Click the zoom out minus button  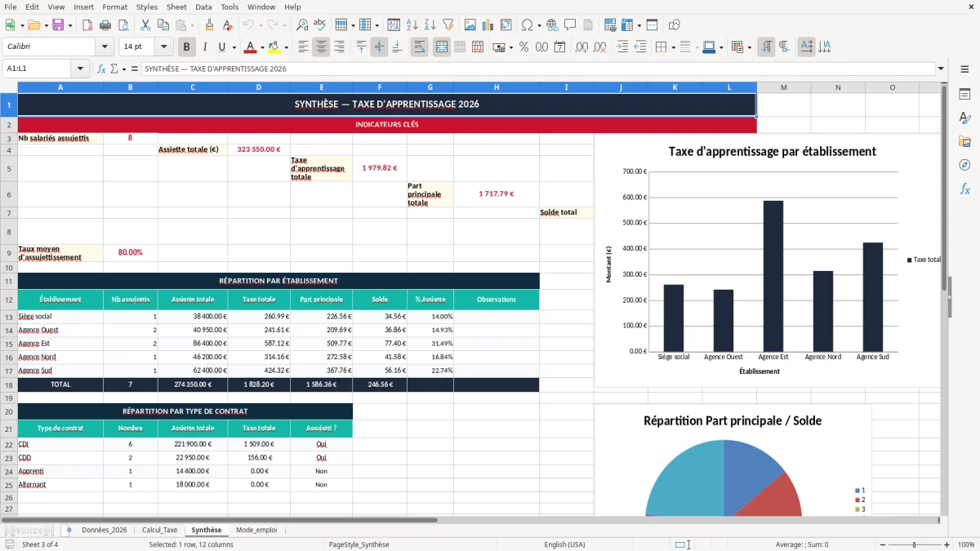pyautogui.click(x=883, y=544)
